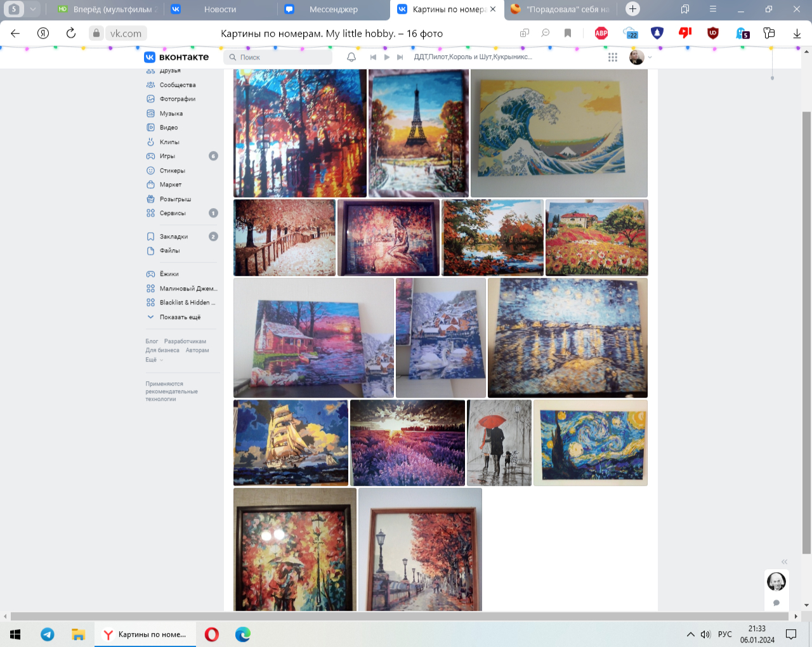Skip to next track in VK player
This screenshot has width=812, height=647.
pyautogui.click(x=400, y=57)
